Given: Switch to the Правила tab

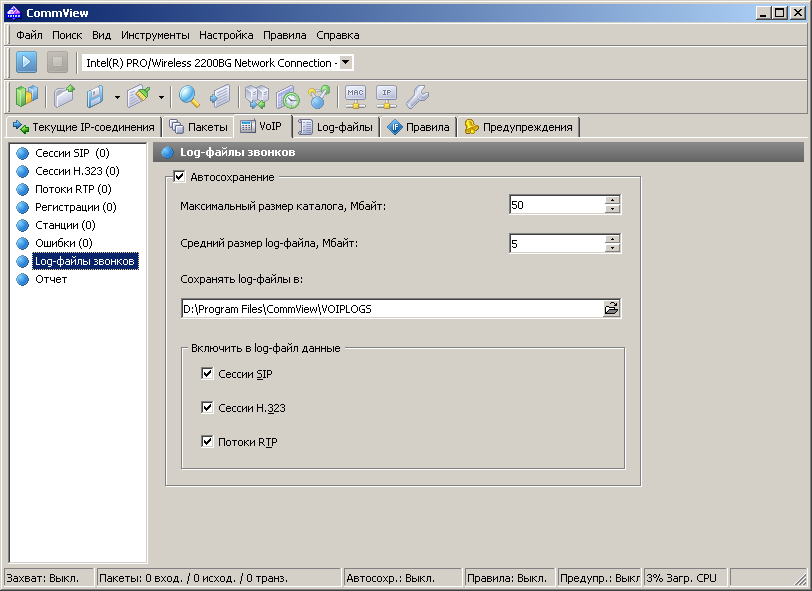Looking at the screenshot, I should (418, 127).
